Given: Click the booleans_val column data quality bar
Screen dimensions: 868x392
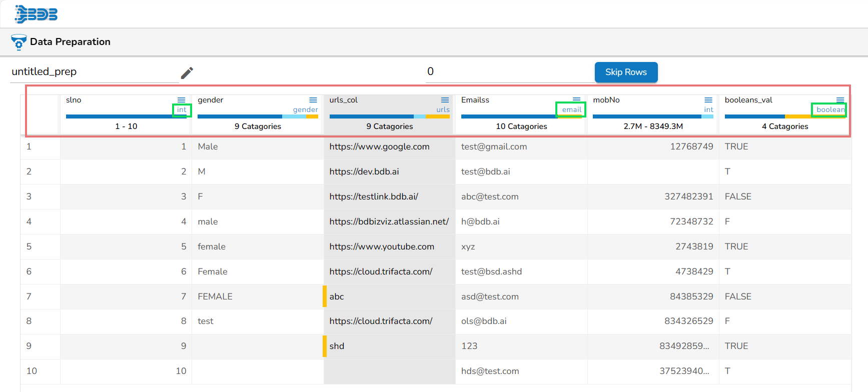Looking at the screenshot, I should [x=784, y=116].
